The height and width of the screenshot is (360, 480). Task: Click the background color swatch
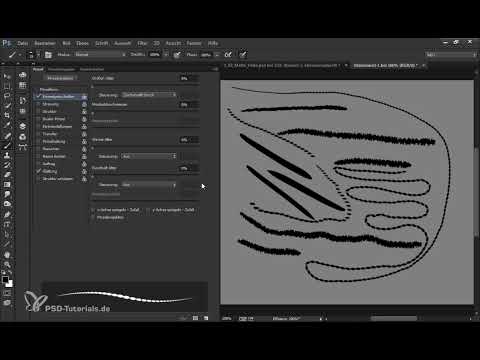pyautogui.click(x=9, y=284)
